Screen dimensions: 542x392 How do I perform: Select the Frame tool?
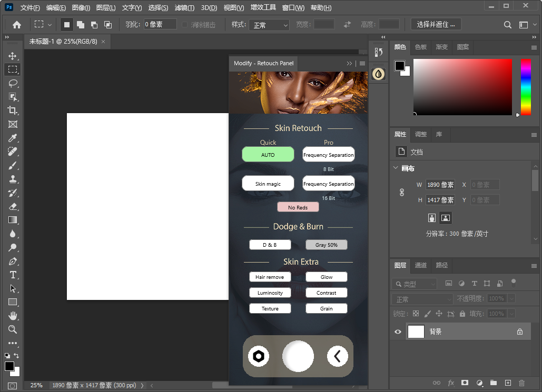pos(13,124)
